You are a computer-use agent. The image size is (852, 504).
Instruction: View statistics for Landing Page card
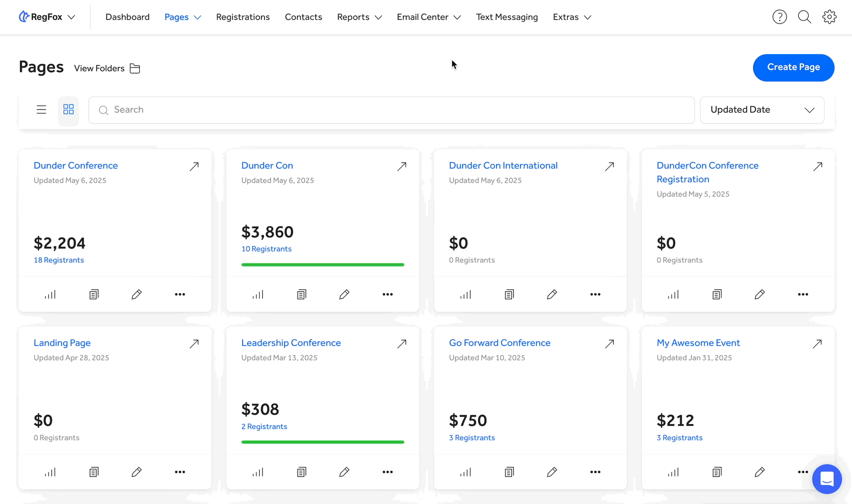[x=50, y=472]
